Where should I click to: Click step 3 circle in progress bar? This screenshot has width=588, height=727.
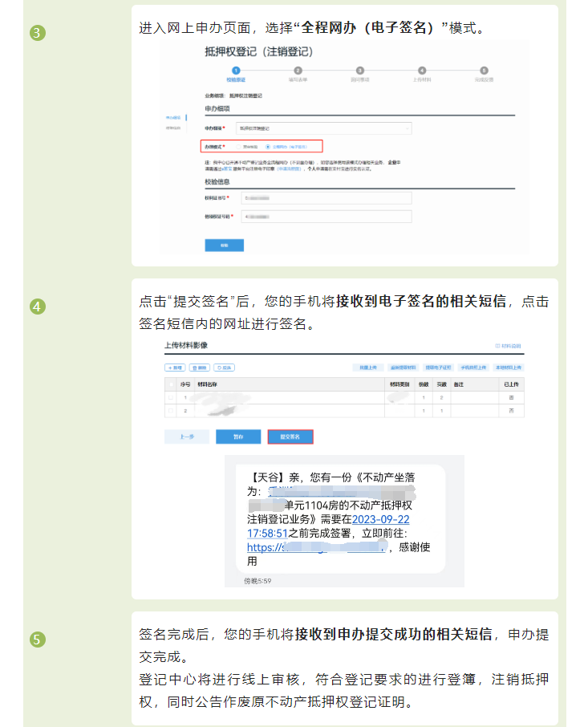pyautogui.click(x=360, y=71)
